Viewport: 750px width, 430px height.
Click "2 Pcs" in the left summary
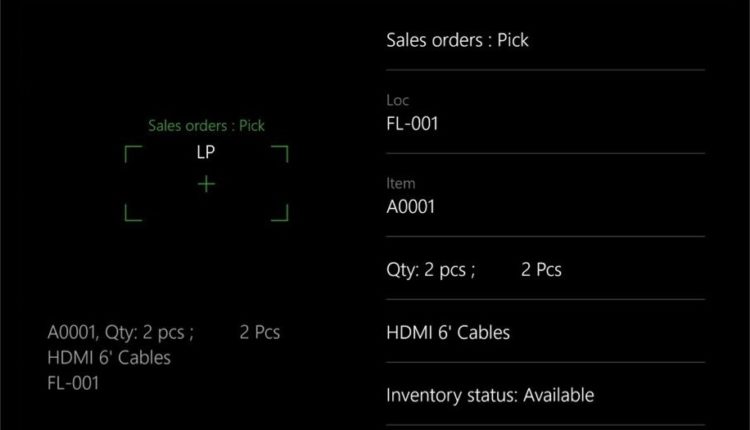[260, 333]
